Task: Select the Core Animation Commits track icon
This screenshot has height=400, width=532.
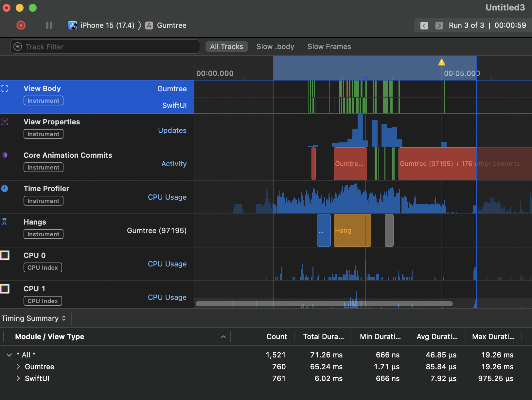Action: (5, 155)
